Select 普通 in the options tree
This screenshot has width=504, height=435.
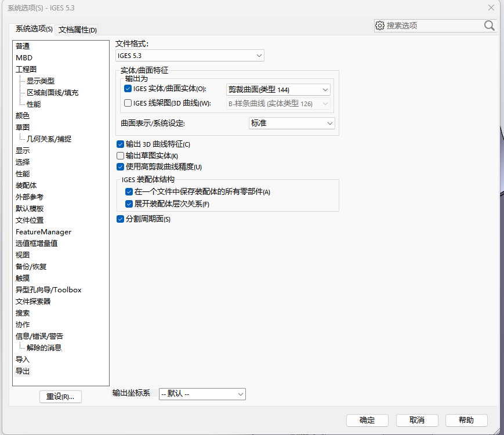click(23, 46)
